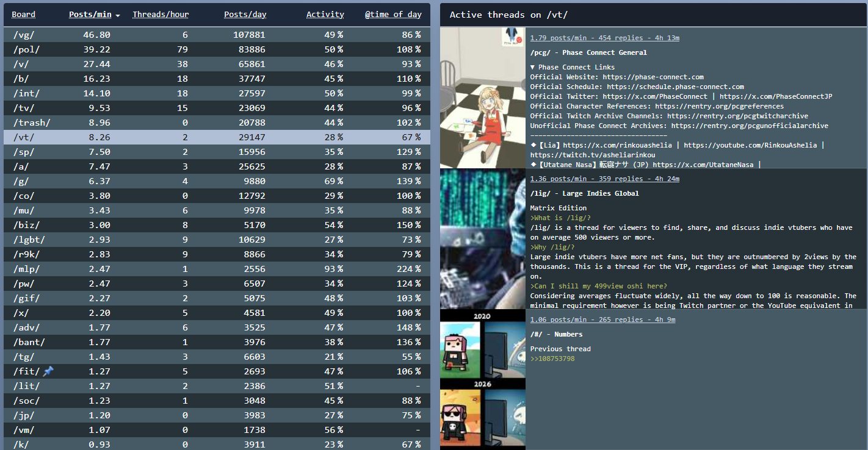Sort the table by Threads/hour
The image size is (868, 450).
(x=161, y=15)
